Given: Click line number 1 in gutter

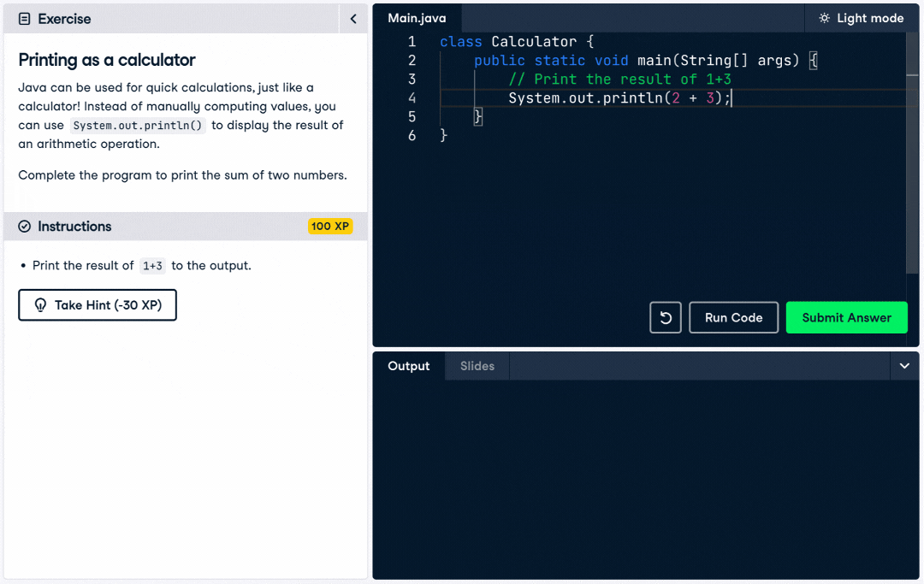Looking at the screenshot, I should click(412, 41).
